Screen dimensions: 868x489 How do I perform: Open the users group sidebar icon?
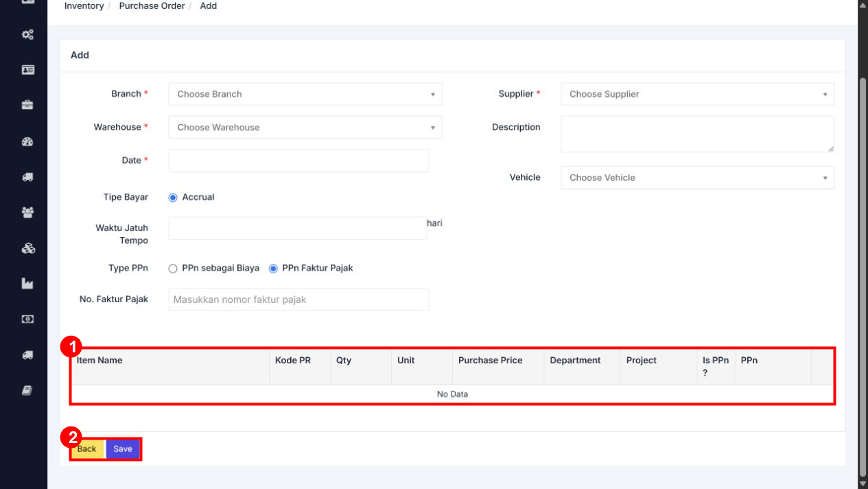point(27,212)
